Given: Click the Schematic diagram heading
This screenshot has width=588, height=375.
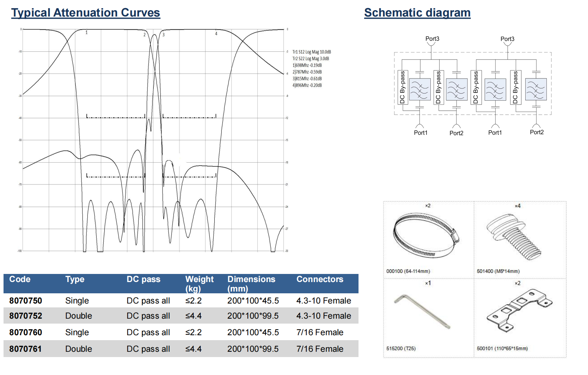Looking at the screenshot, I should click(417, 13).
